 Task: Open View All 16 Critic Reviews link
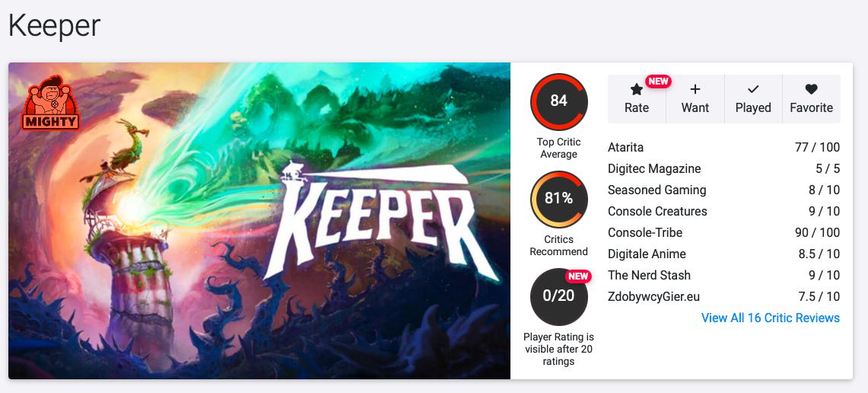[770, 318]
